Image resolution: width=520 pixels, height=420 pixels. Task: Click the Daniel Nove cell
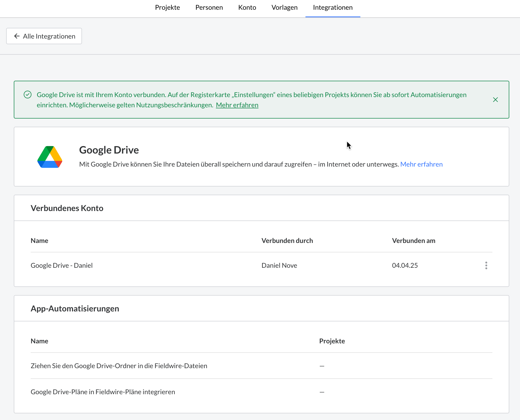(x=279, y=265)
